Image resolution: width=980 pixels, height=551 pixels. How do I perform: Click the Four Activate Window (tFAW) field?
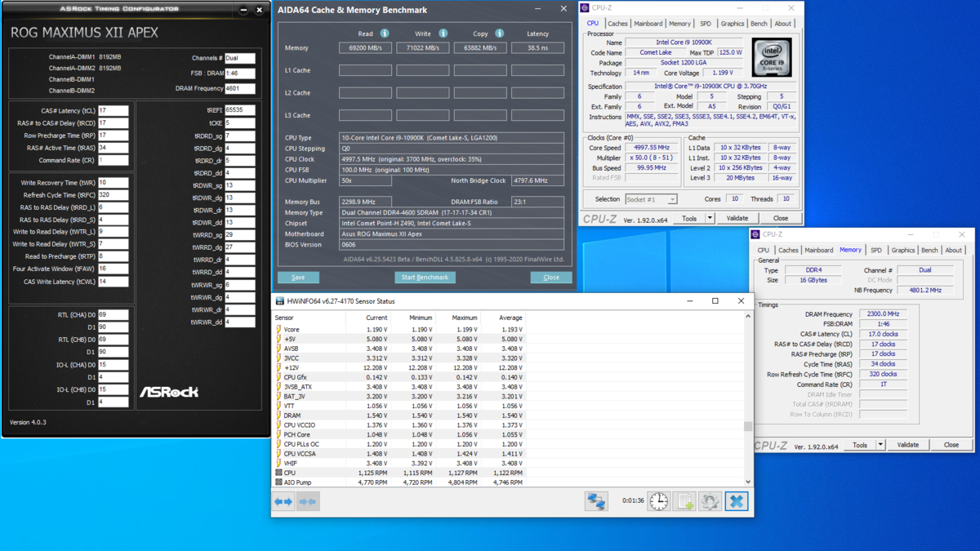coord(113,269)
